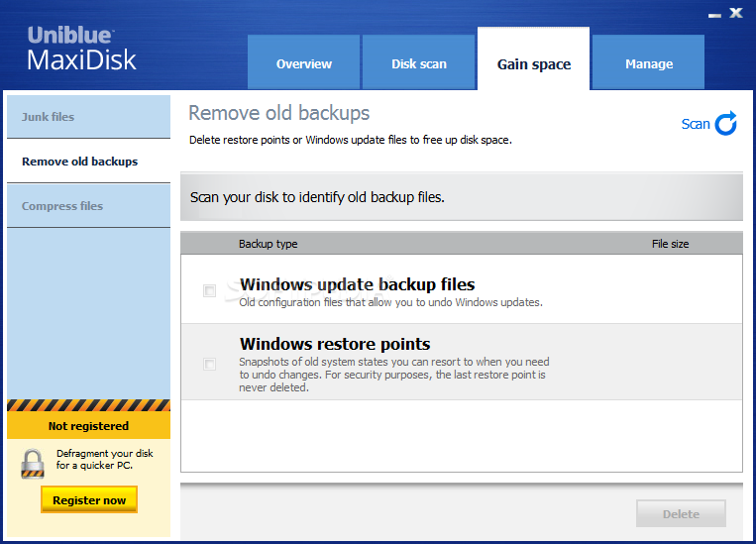The width and height of the screenshot is (756, 544).
Task: Click the File size column header
Action: point(670,244)
